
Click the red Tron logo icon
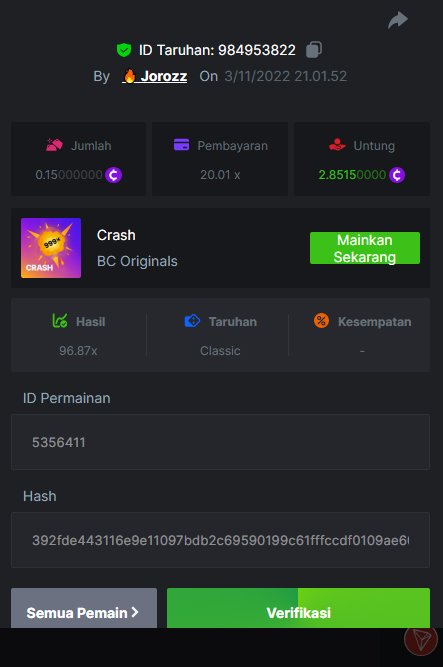pyautogui.click(x=420, y=639)
